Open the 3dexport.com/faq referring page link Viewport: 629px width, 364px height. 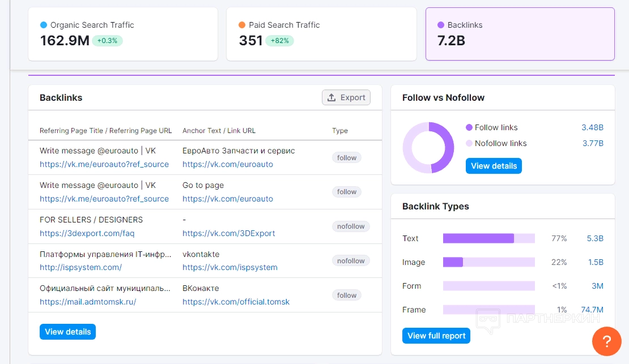(x=87, y=233)
